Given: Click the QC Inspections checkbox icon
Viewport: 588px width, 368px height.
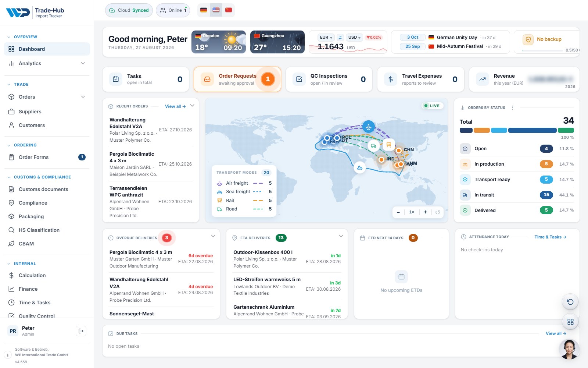Looking at the screenshot, I should (299, 79).
